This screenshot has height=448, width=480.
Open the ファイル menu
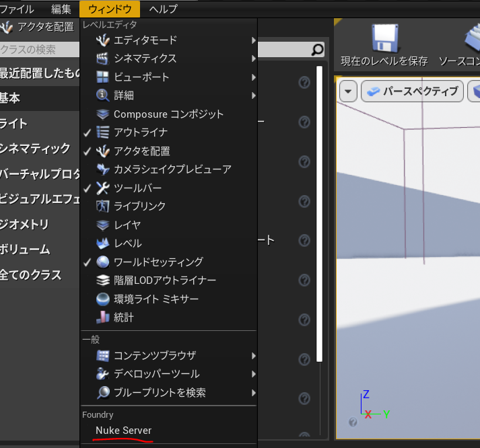point(16,9)
